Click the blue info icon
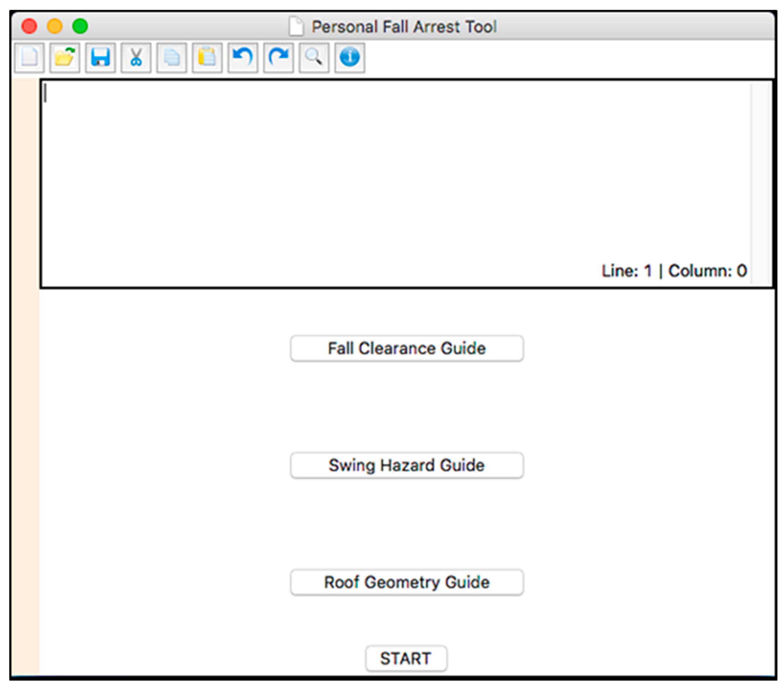The width and height of the screenshot is (784, 688). (x=349, y=58)
